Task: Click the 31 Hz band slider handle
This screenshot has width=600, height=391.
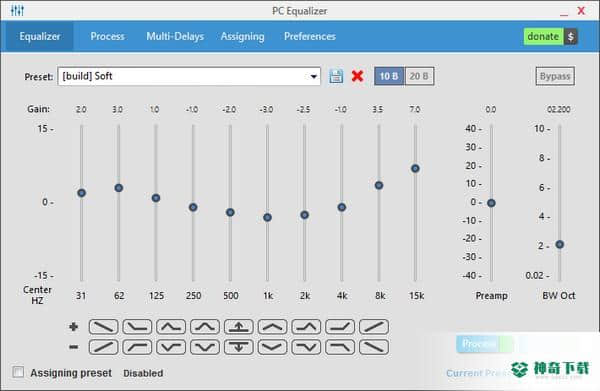Action: point(82,193)
